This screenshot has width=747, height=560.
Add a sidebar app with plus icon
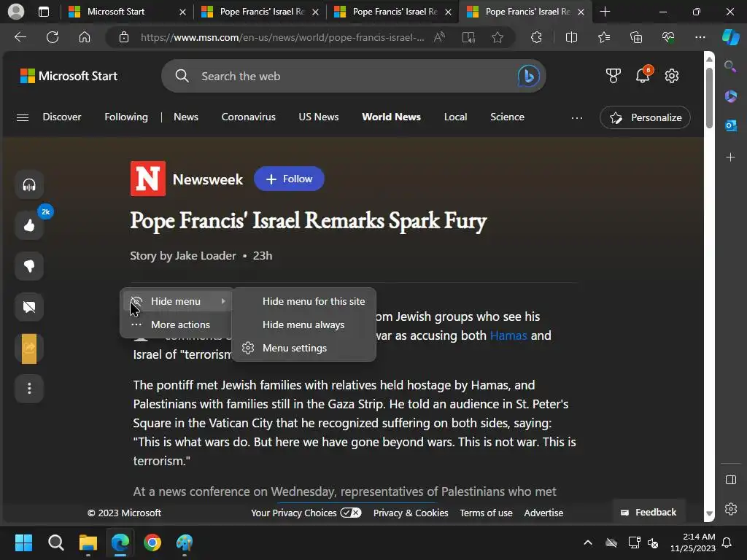pos(730,157)
